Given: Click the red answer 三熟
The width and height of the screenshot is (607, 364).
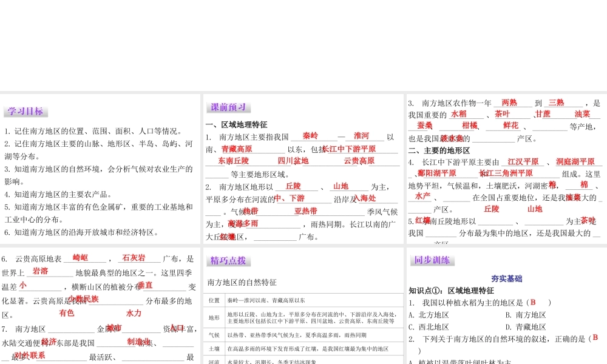Looking at the screenshot, I should [556, 103].
